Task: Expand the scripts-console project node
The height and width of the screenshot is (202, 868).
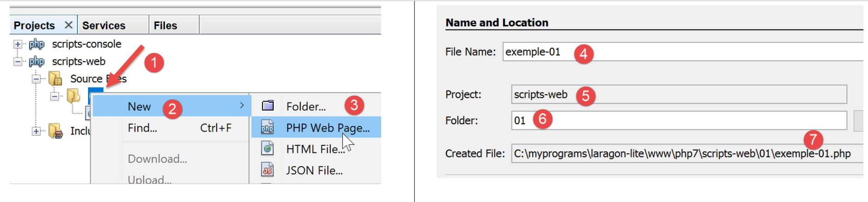Action: coord(18,44)
